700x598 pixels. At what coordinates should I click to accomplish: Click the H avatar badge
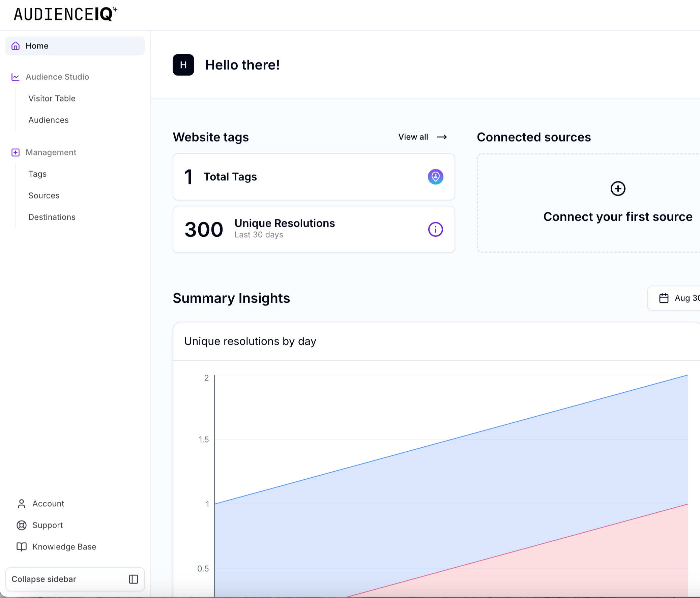point(183,65)
